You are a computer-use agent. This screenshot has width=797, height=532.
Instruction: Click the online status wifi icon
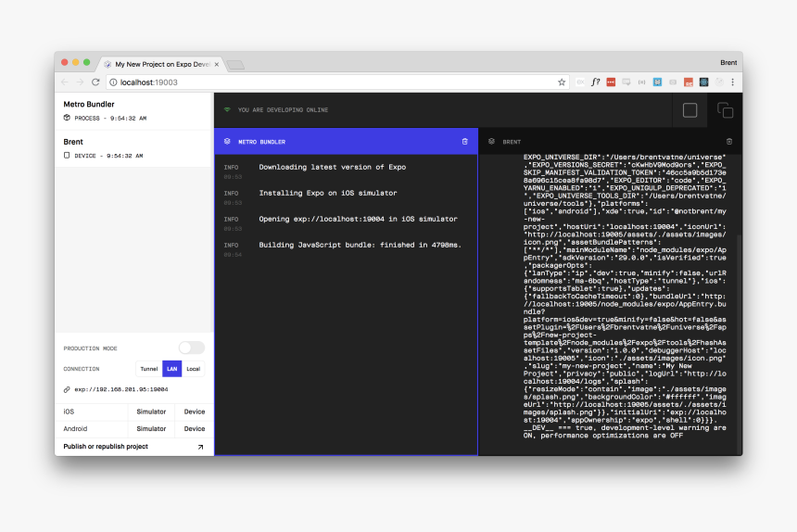227,109
